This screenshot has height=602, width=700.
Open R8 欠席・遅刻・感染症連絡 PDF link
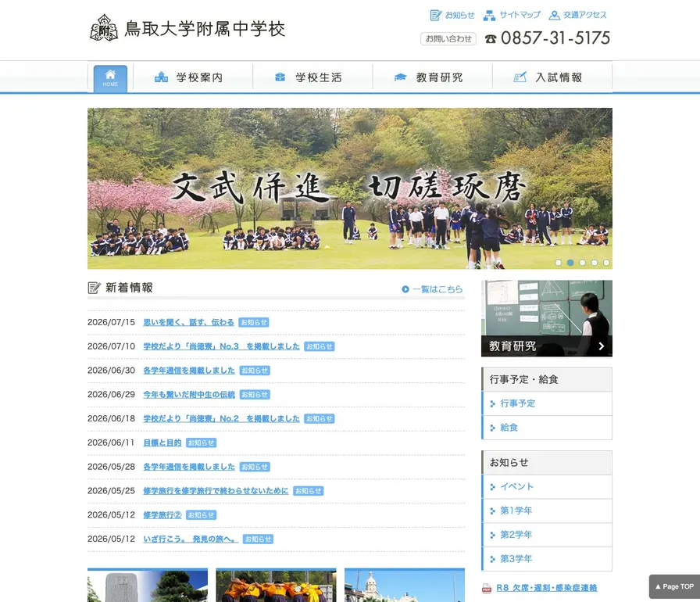point(546,588)
